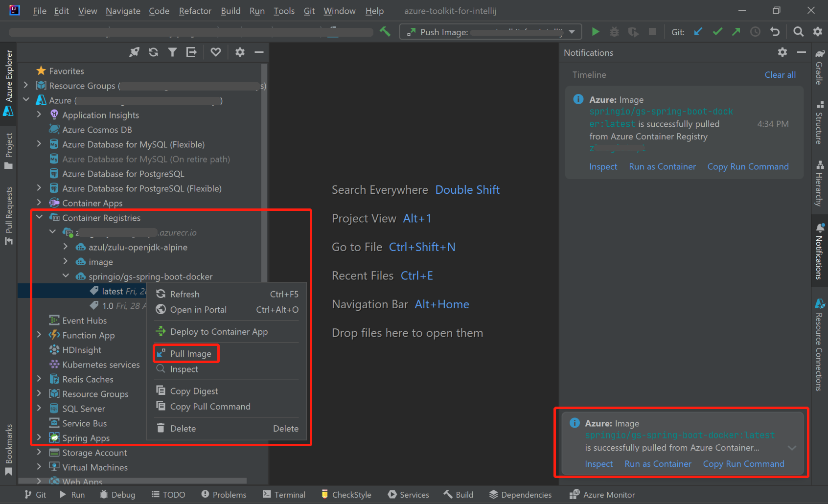This screenshot has height=504, width=828.
Task: Click Run as Container in timeline notification
Action: coord(662,167)
